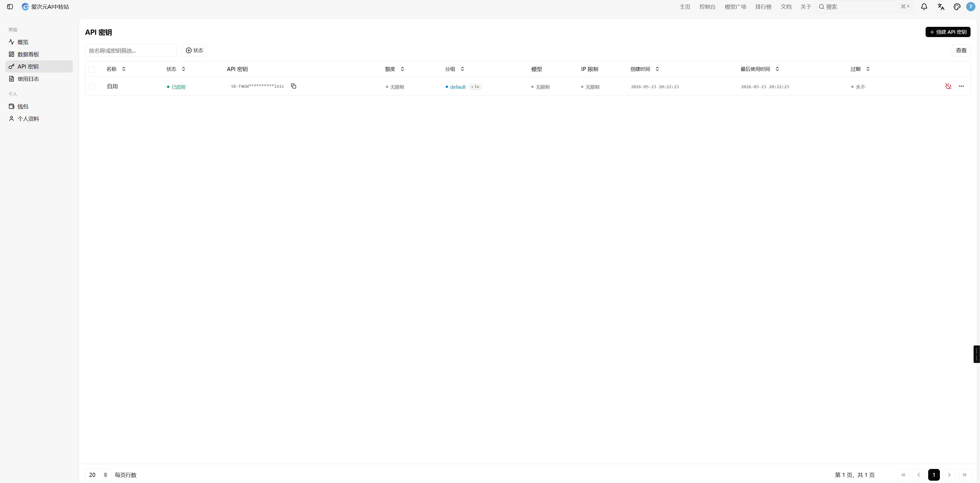Open 模型广场 in top navigation
Viewport: 980px width, 483px height.
pos(735,7)
